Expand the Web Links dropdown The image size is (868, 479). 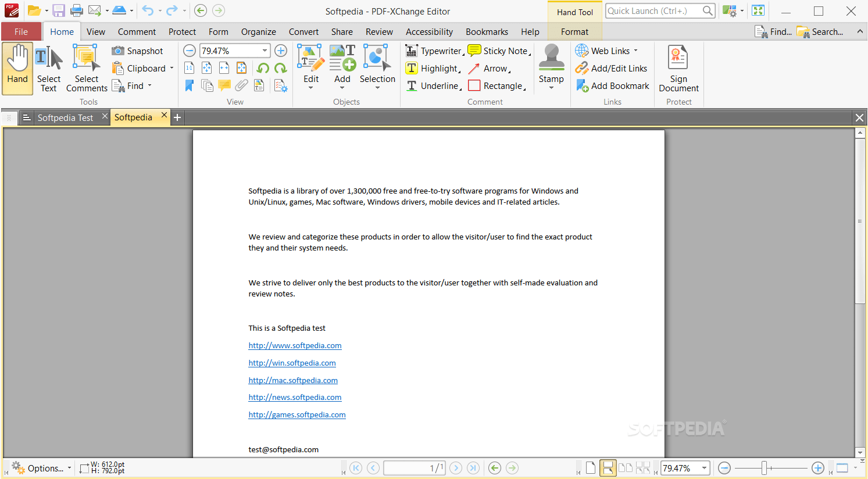(x=636, y=51)
